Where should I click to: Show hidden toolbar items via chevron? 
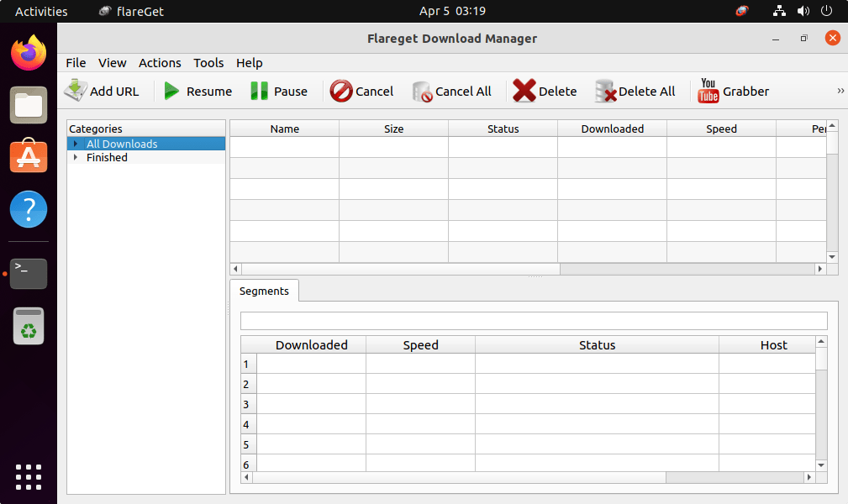pos(840,91)
